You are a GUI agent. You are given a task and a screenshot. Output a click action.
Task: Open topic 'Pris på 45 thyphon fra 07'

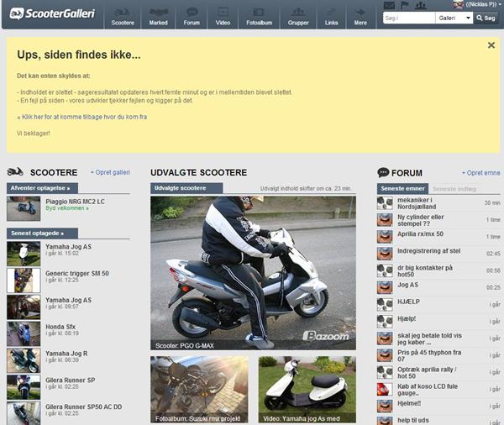pyautogui.click(x=429, y=355)
